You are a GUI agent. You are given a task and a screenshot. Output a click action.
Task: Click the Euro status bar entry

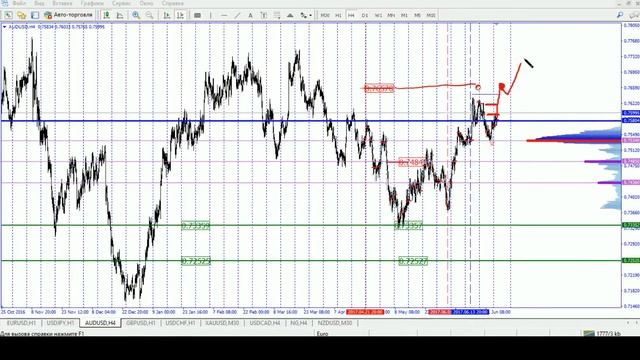322,333
